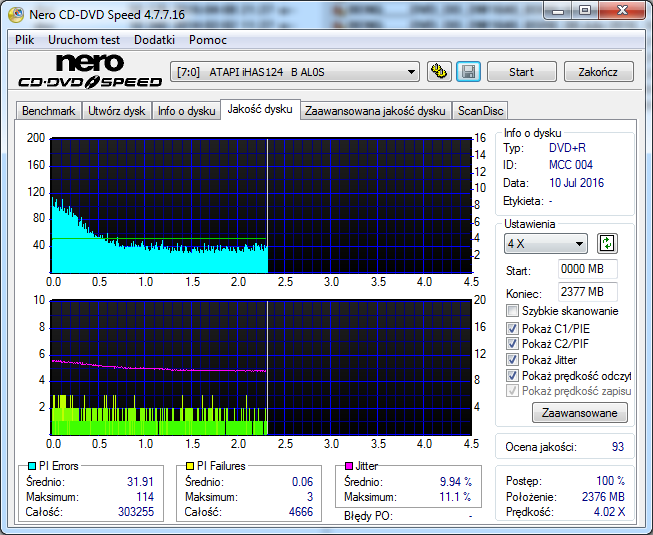Click the Ocena jakości label
653x535 pixels.
pyautogui.click(x=541, y=447)
